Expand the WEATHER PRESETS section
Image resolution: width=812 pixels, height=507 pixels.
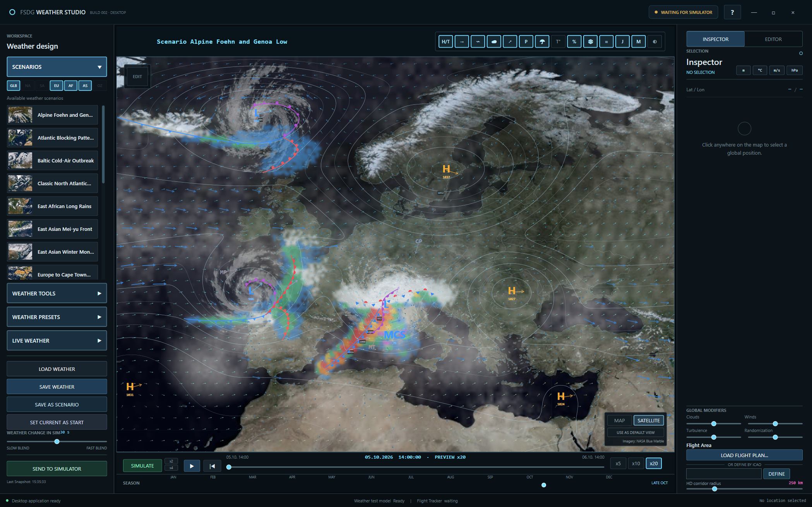pyautogui.click(x=57, y=317)
